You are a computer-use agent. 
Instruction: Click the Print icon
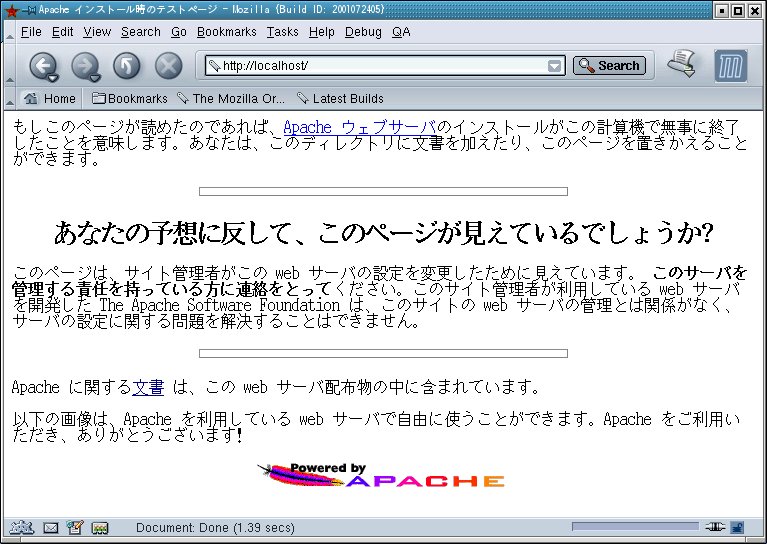682,64
